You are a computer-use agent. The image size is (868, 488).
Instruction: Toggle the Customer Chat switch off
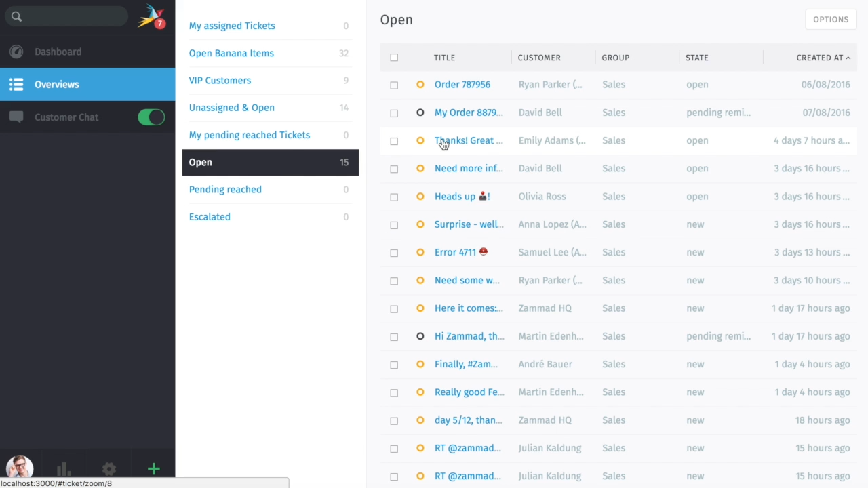coord(151,117)
